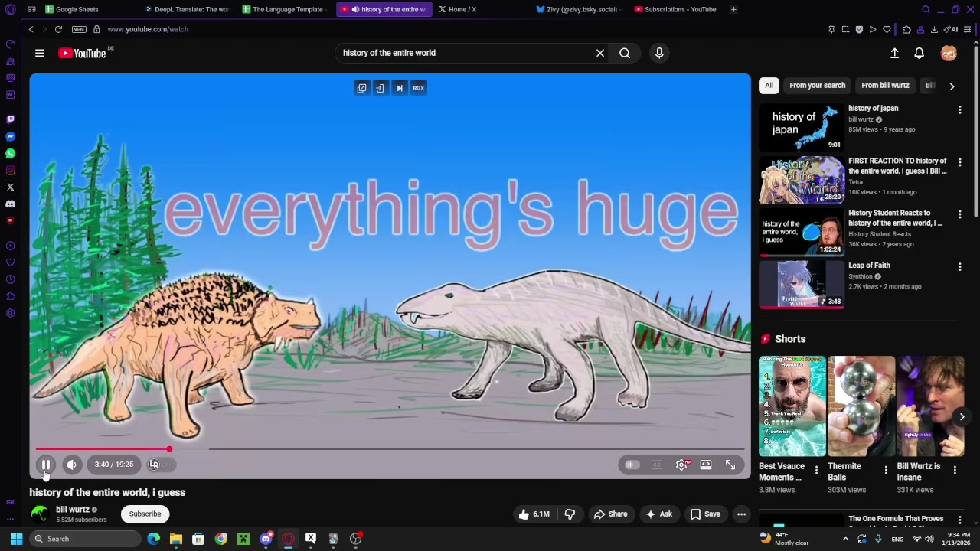Open options for history of japan video
Image resolution: width=980 pixels, height=551 pixels.
(x=960, y=110)
